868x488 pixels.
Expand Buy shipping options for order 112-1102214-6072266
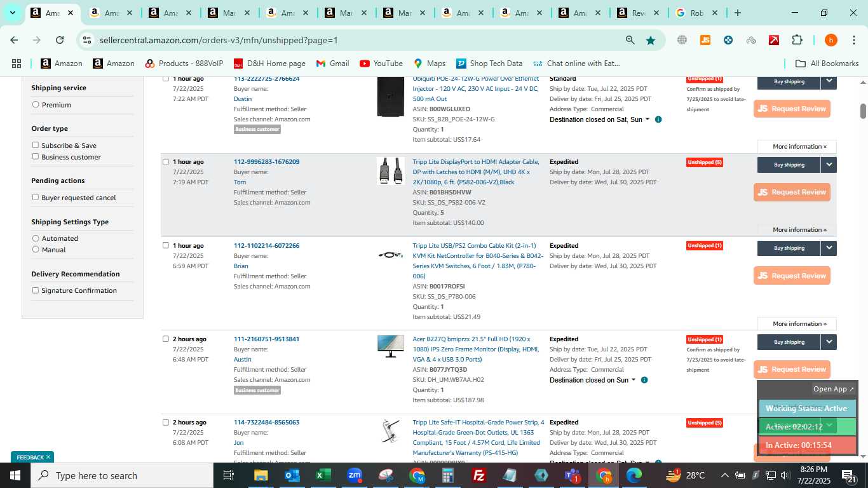829,248
